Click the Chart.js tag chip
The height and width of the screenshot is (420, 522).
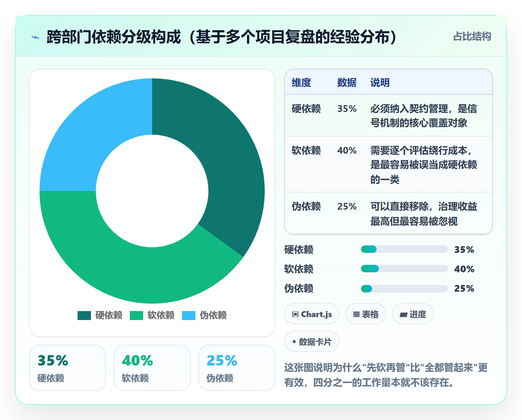tap(312, 314)
